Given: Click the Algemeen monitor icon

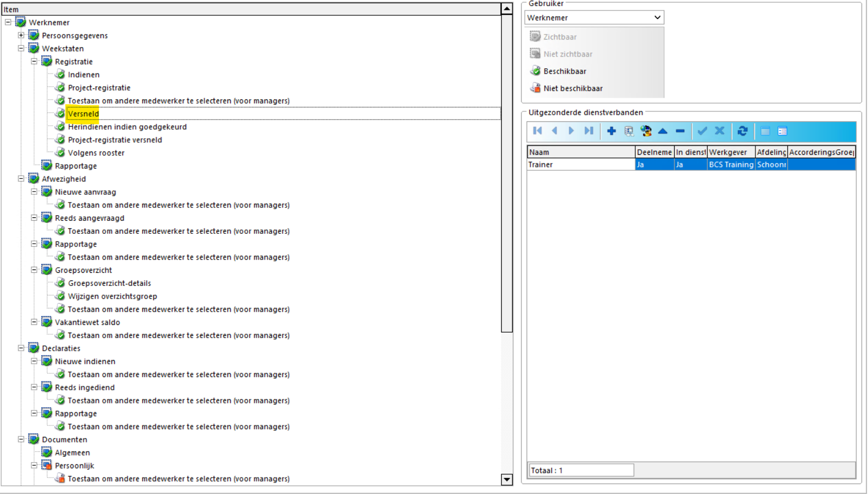Looking at the screenshot, I should click(47, 452).
